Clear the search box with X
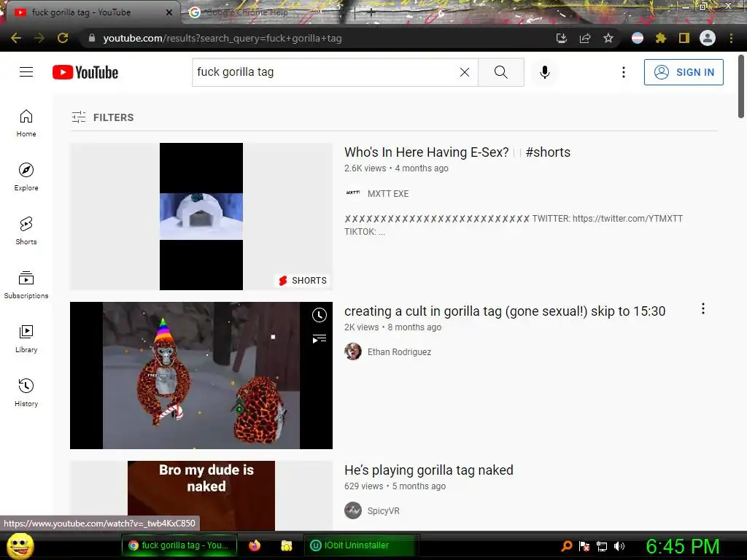The image size is (747, 560). click(465, 72)
